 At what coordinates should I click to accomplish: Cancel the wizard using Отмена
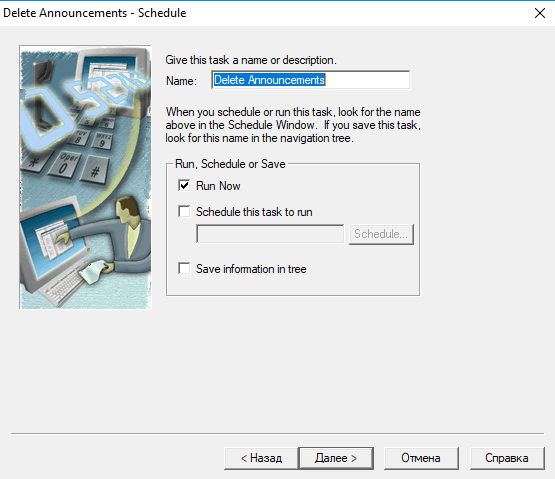point(421,458)
